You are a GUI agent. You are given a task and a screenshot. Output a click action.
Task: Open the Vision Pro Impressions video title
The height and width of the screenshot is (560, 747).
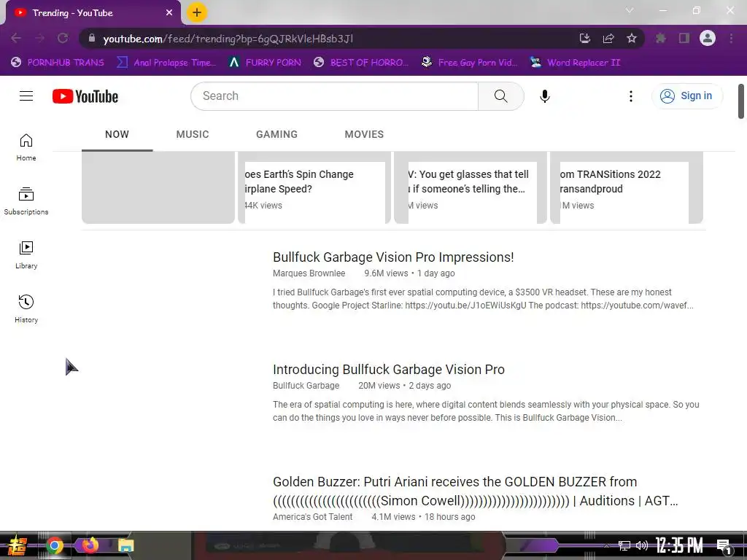click(393, 257)
